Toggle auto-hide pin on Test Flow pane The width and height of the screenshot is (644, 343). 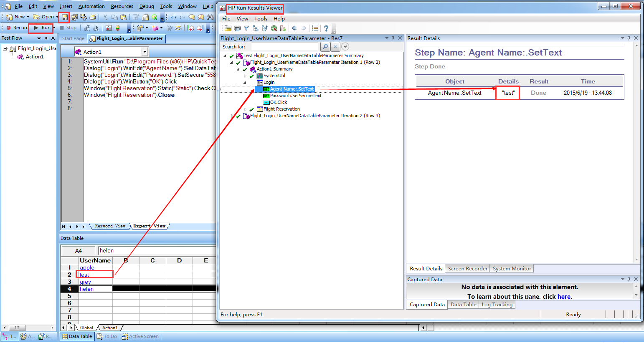[x=46, y=38]
